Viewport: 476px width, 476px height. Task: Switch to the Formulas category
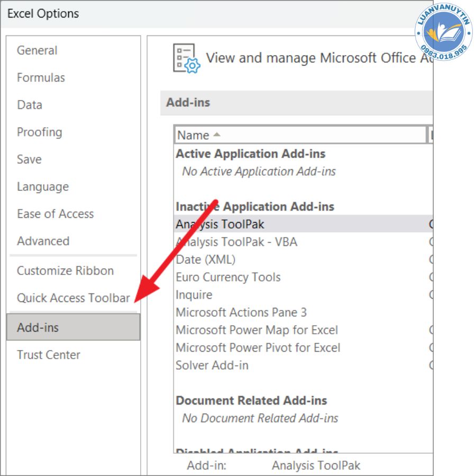coord(41,78)
